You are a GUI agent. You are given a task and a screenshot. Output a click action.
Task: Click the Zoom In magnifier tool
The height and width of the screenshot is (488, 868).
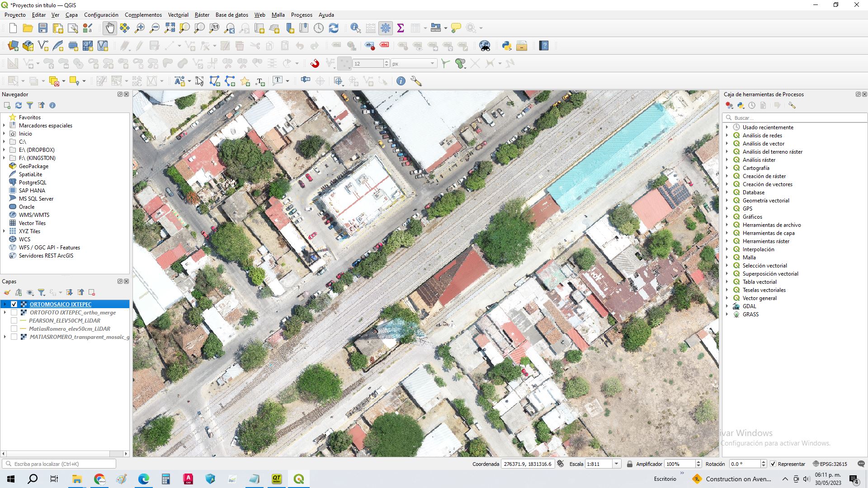140,28
